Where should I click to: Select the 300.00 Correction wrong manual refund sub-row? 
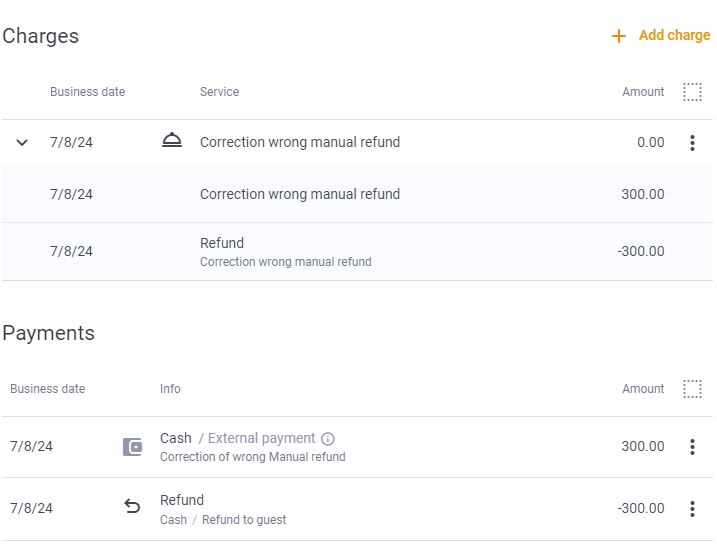coord(357,194)
